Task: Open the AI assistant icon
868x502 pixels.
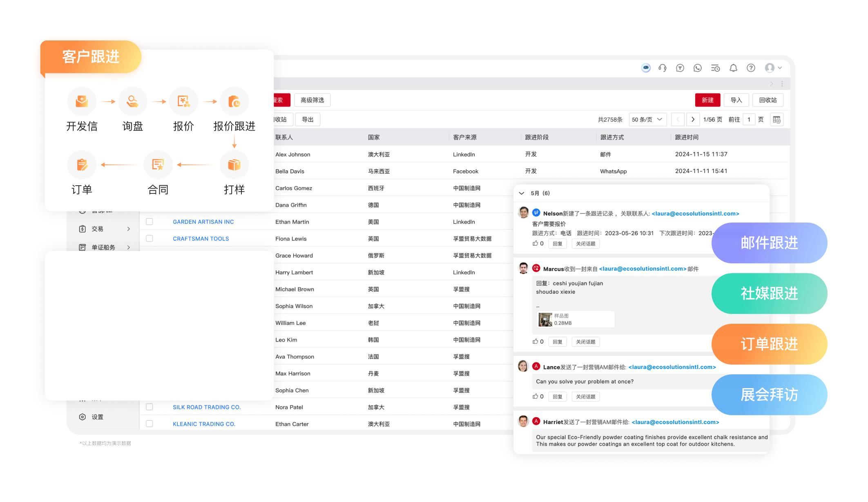Action: coord(645,68)
